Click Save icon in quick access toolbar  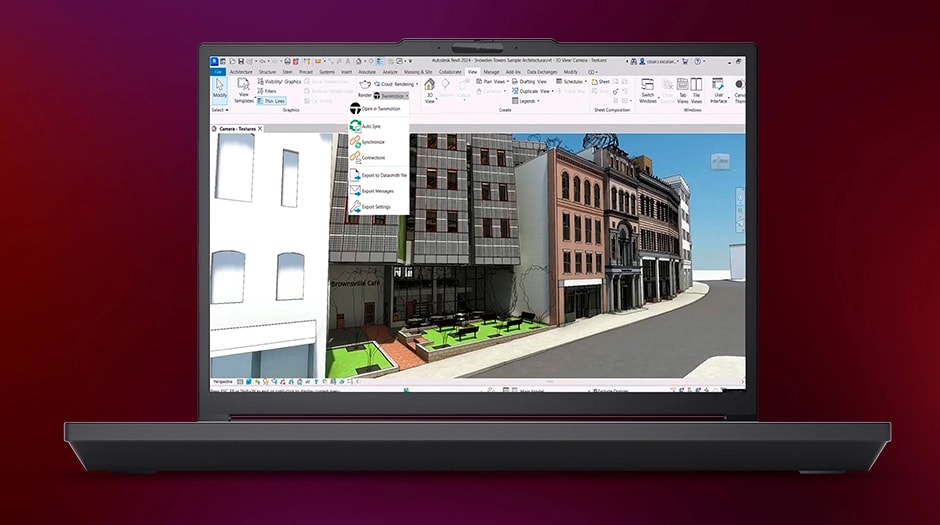(241, 61)
